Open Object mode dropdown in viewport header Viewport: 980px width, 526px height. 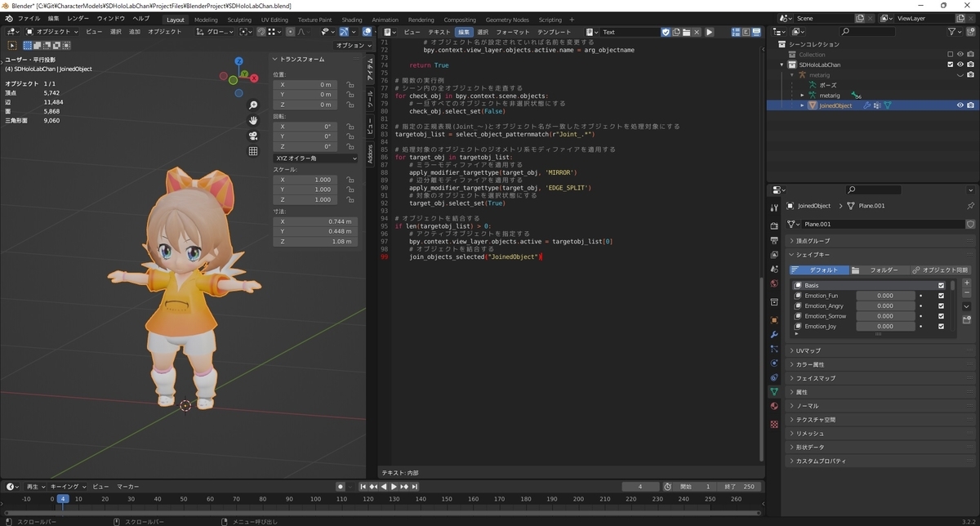click(53, 32)
